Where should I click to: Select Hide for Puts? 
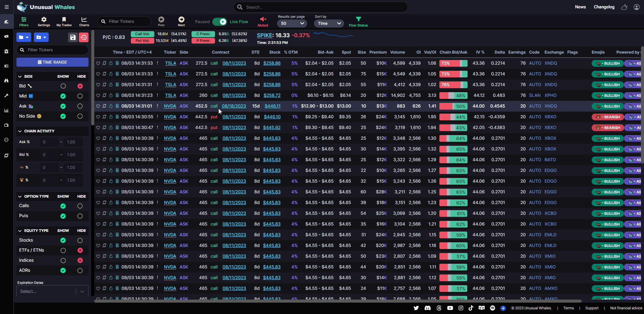coord(80,216)
